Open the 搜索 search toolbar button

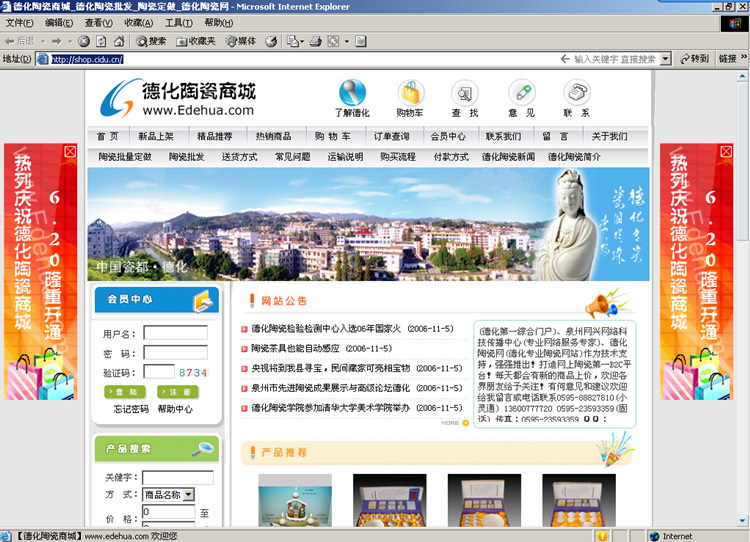coord(151,41)
